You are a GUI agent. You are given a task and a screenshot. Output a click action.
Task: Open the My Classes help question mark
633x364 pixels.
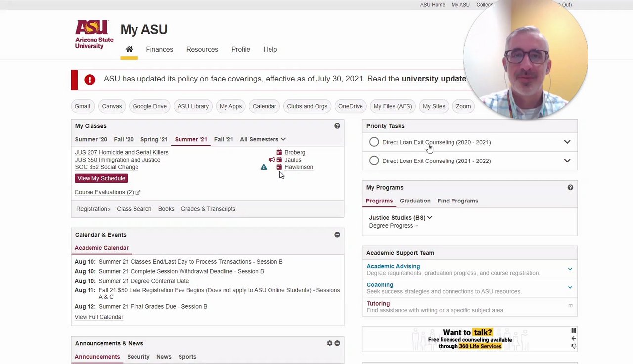coord(337,126)
